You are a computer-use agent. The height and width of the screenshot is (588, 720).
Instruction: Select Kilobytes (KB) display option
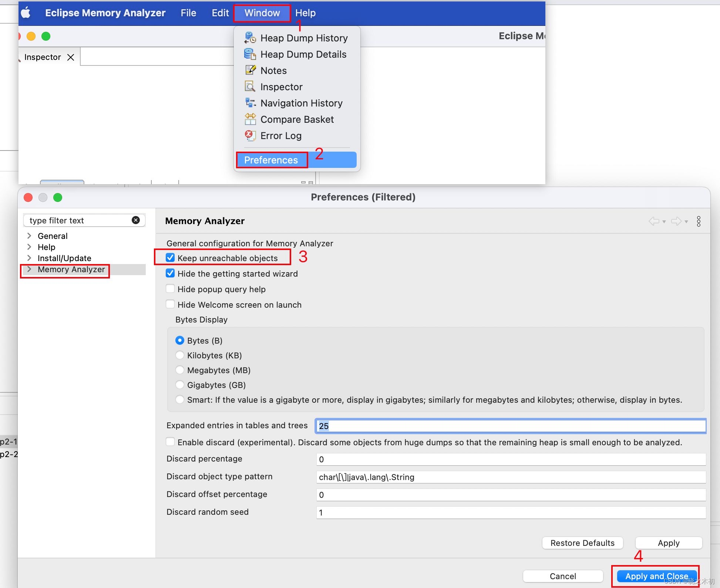point(180,355)
